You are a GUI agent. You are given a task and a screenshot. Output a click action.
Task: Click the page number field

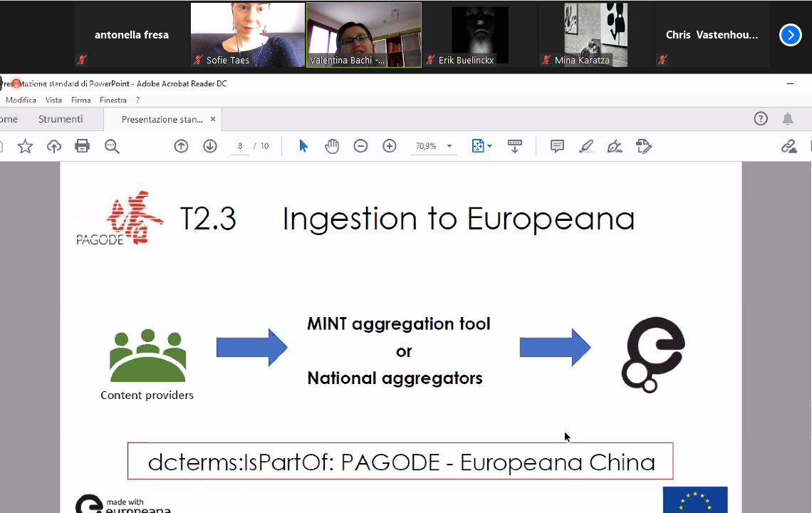[x=240, y=146]
